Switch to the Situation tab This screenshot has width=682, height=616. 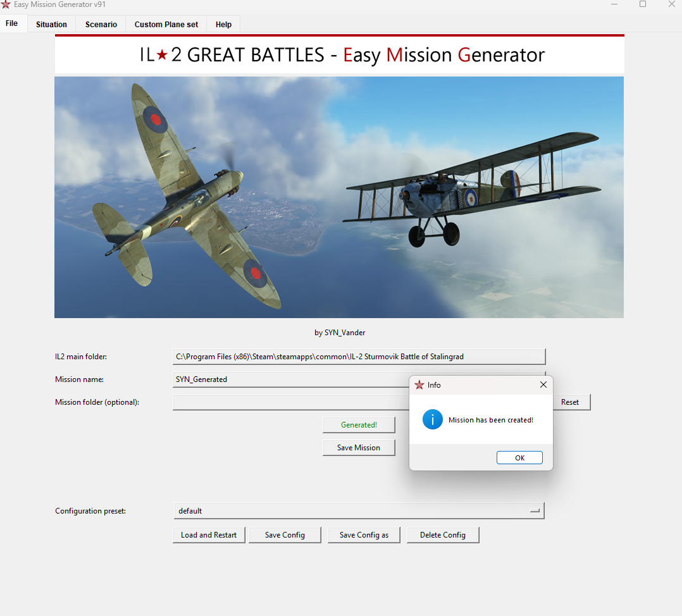point(51,24)
